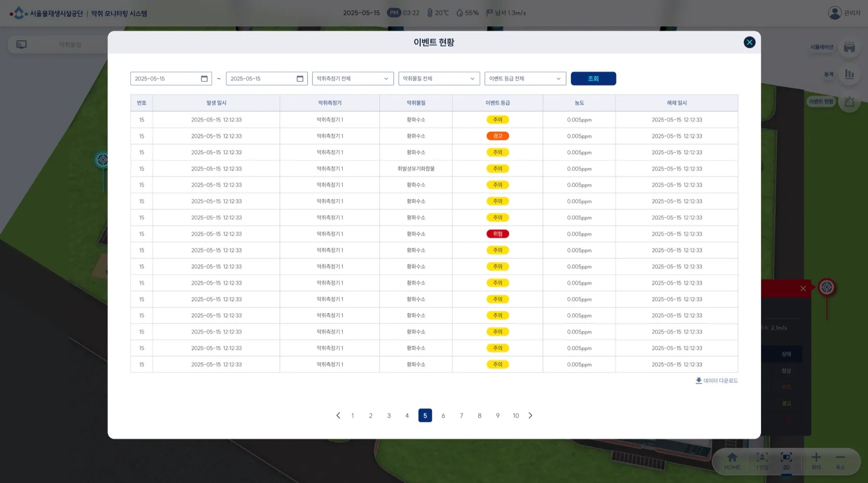Open page 3 of results
868x483 pixels.
coord(389,416)
